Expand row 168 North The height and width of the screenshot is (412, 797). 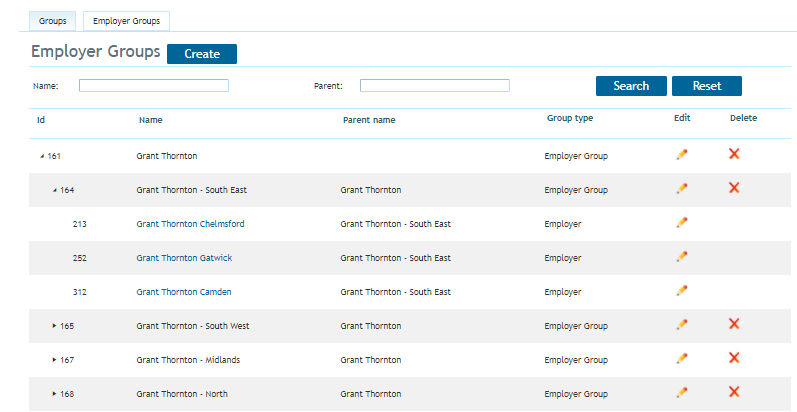click(54, 394)
